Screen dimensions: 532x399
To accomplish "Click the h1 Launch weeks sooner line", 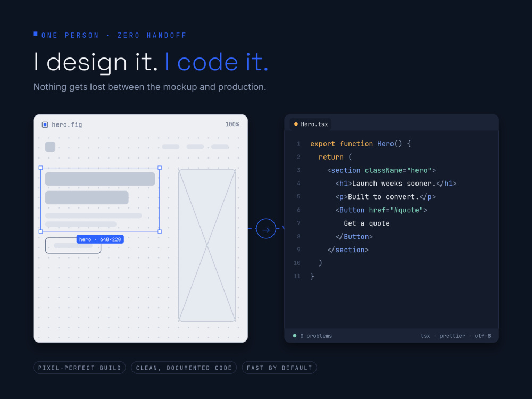I will 396,184.
